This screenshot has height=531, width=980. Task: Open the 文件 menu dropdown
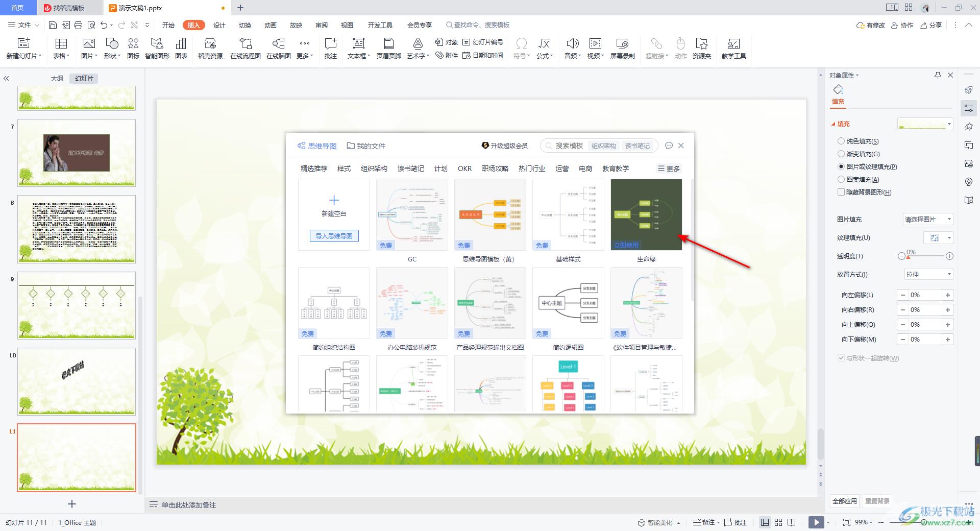coord(24,25)
